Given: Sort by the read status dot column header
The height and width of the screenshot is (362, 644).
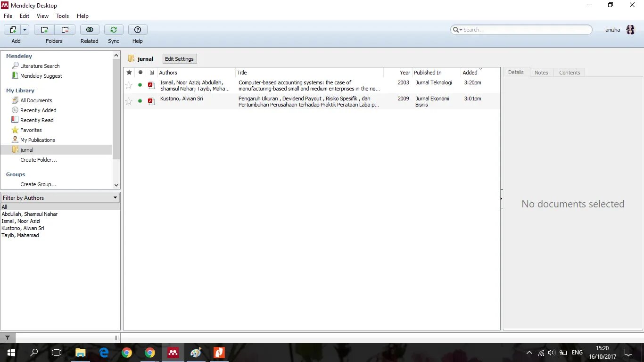Looking at the screenshot, I should (140, 73).
